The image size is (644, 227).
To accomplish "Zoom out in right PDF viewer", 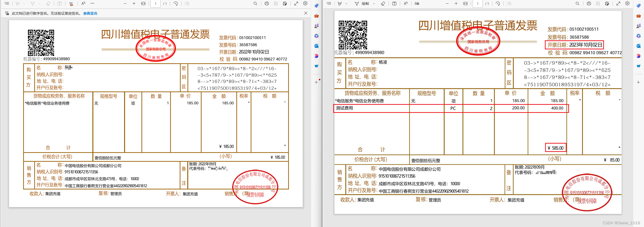I will pos(447,4).
